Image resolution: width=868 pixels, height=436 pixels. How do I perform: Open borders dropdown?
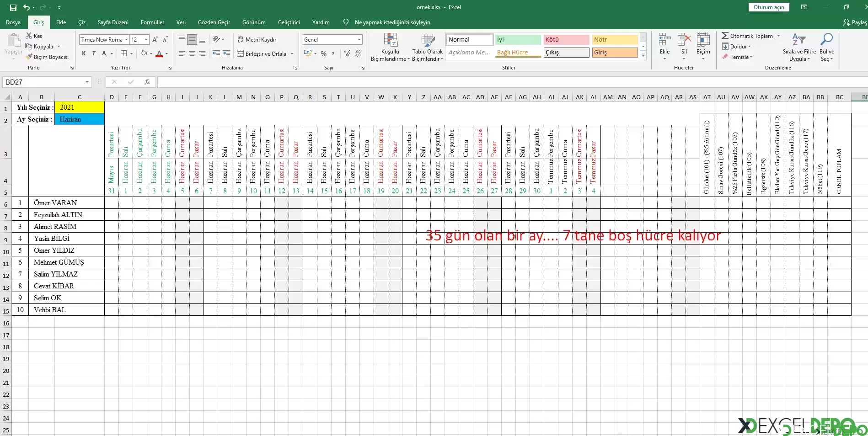tap(131, 53)
